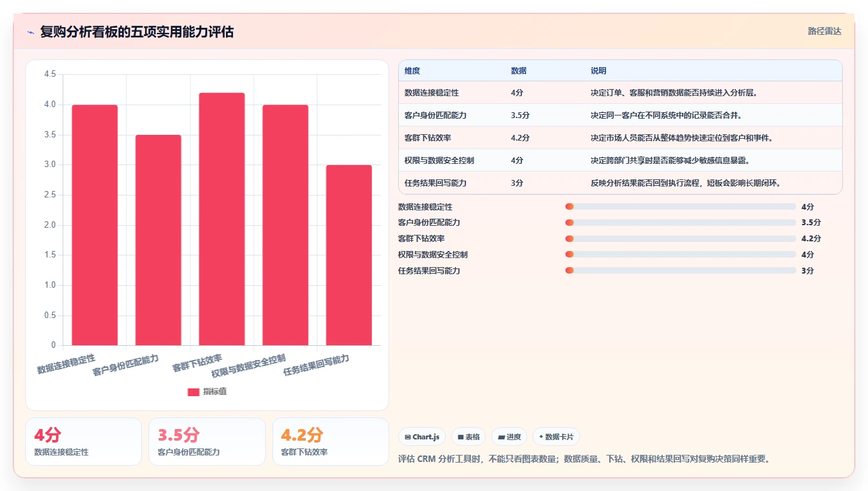Click the 权限与数据安全控制 chart bar
The height and width of the screenshot is (491, 868).
click(x=285, y=225)
